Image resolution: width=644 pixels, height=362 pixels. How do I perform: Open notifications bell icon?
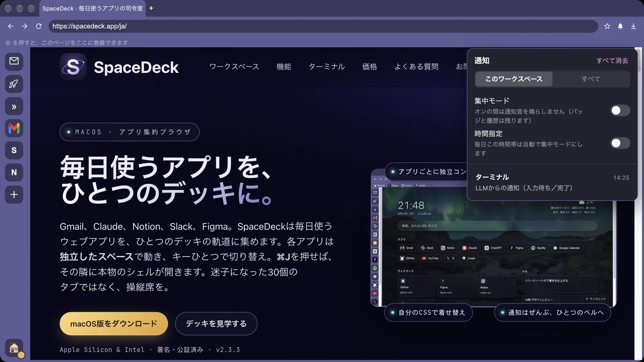pos(620,26)
